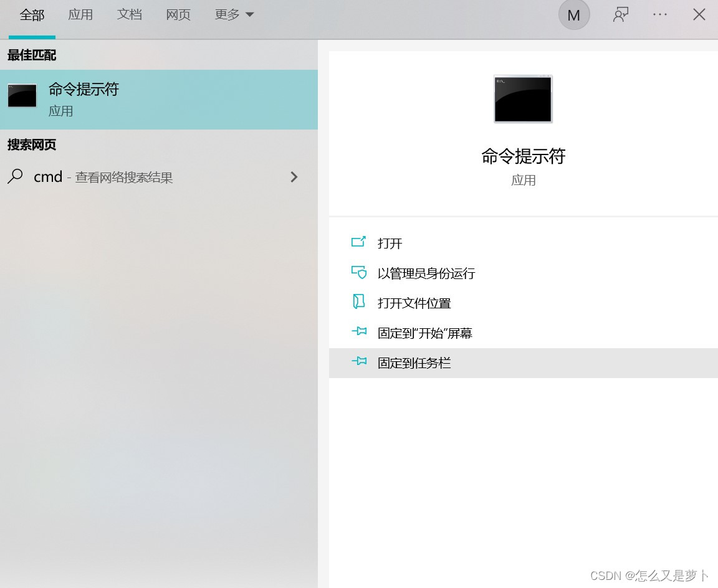Select the 命令提示符 best match result
This screenshot has height=588, width=718.
tap(159, 99)
